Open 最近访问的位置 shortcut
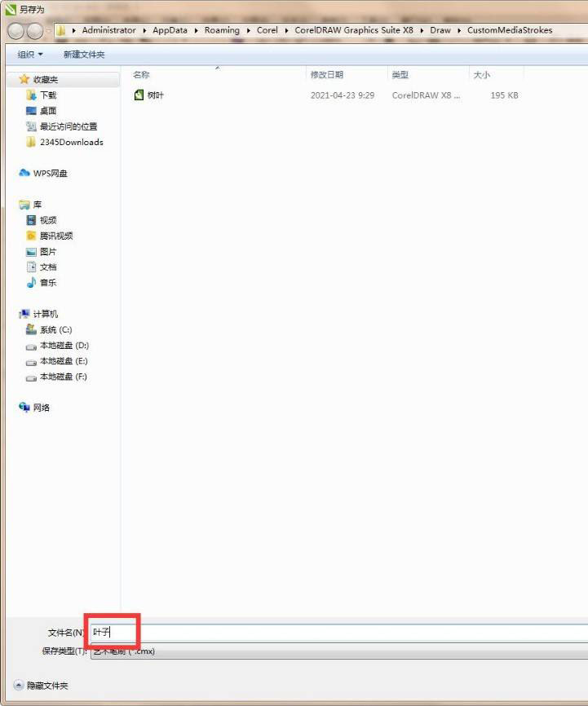This screenshot has width=588, height=706. pyautogui.click(x=68, y=126)
